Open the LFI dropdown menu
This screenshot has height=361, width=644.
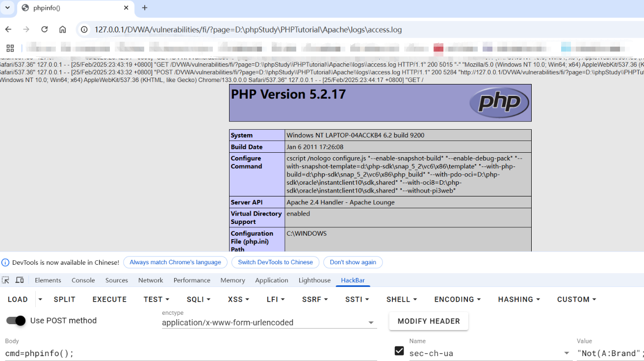coord(276,299)
